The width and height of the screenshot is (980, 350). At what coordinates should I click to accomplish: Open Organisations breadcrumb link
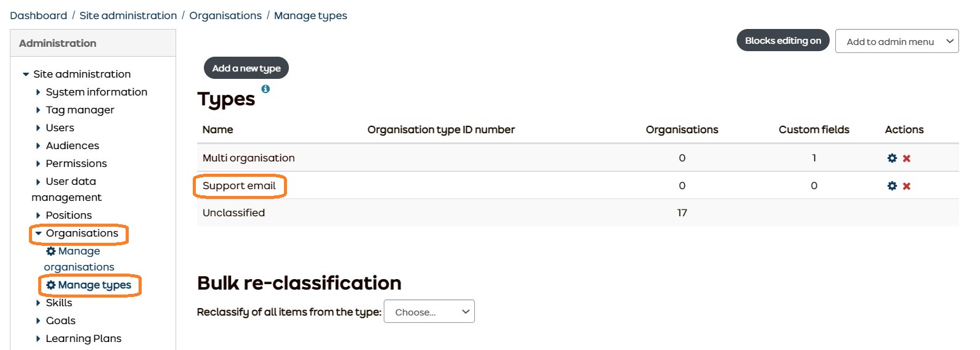tap(225, 15)
